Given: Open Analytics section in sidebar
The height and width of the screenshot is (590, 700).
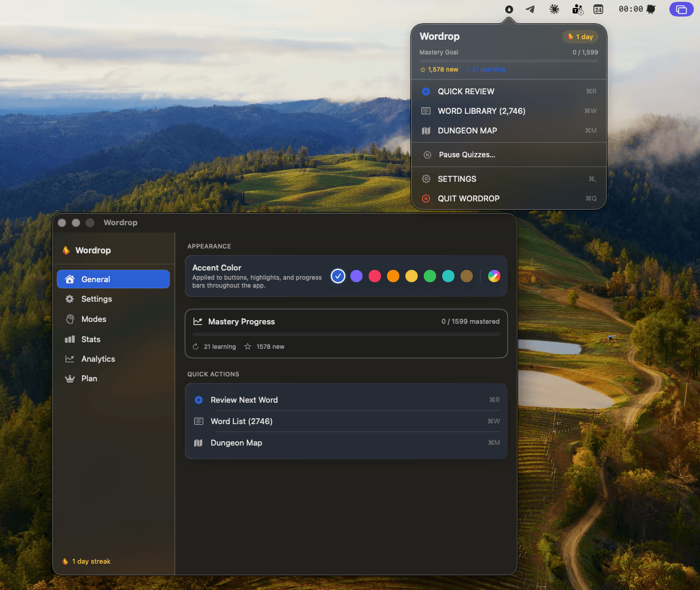Looking at the screenshot, I should pos(113,359).
